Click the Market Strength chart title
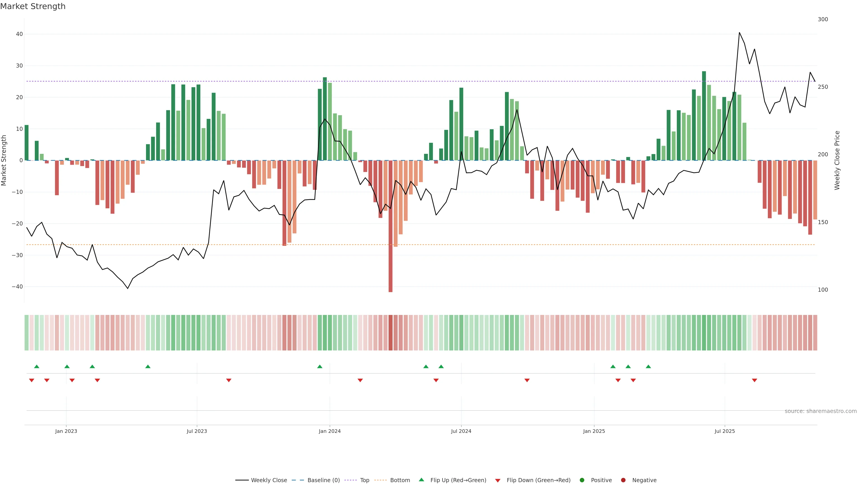868x488 pixels. pos(33,6)
